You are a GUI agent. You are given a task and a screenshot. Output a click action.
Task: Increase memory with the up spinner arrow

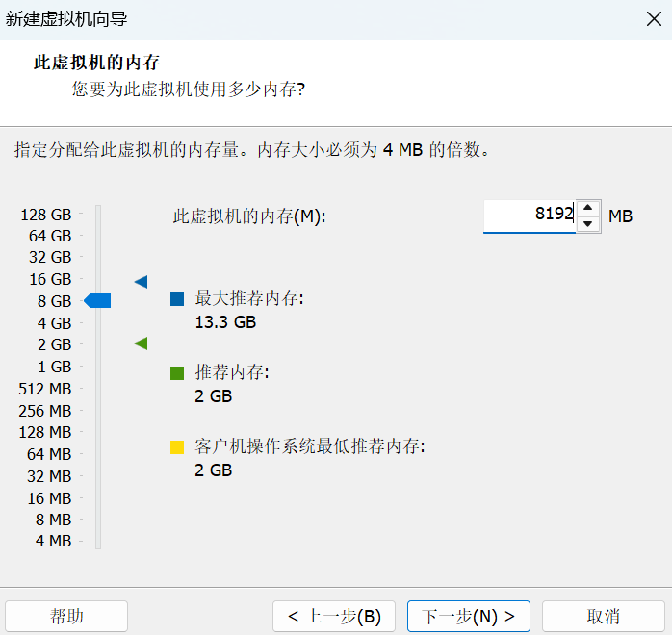(x=589, y=209)
